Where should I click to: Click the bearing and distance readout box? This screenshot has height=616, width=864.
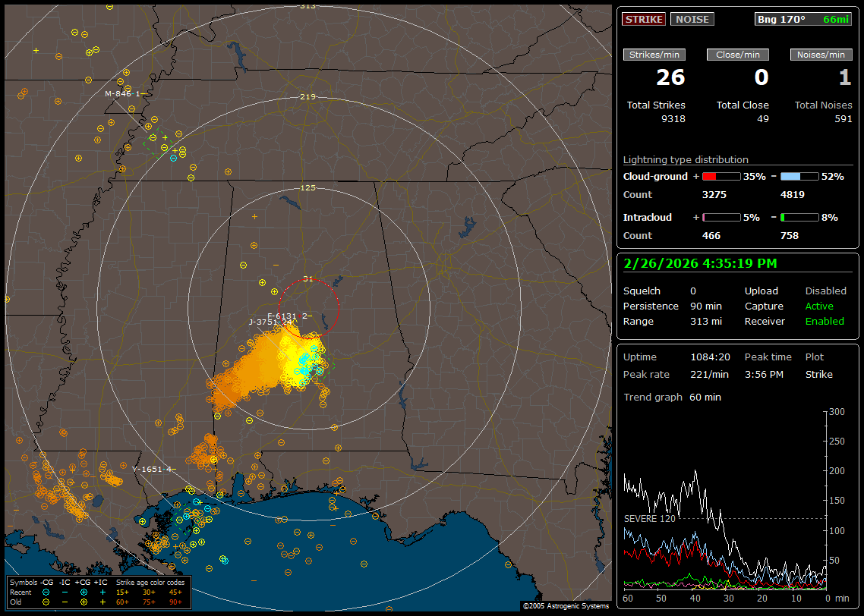pyautogui.click(x=803, y=19)
